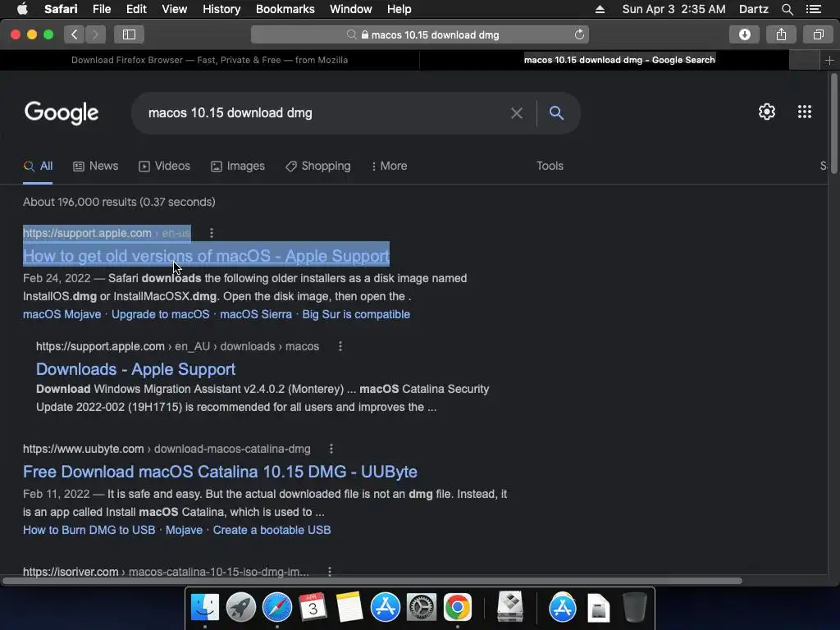This screenshot has width=840, height=630.
Task: Click Safari's forward arrow button
Action: (95, 34)
